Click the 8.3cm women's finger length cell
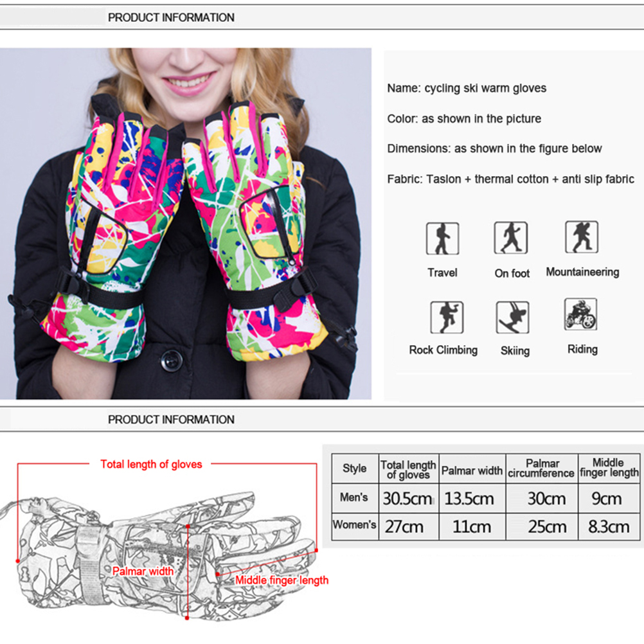The height and width of the screenshot is (644, 644). coord(609,527)
